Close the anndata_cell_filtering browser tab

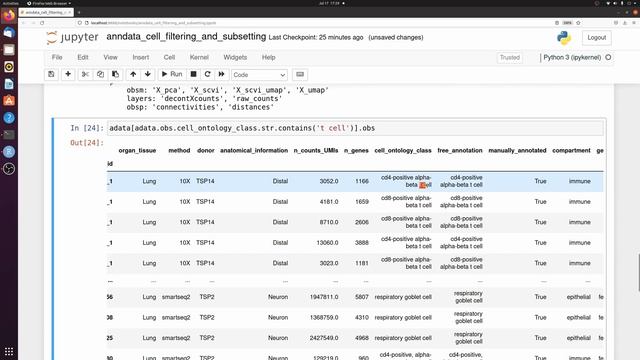click(69, 12)
